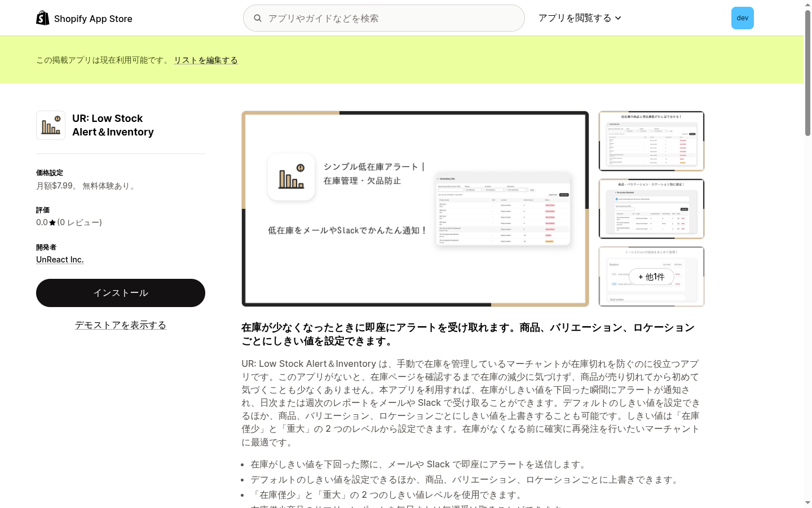Click the UR: Low Stock Alert app icon
Viewport: 812px width, 508px height.
51,125
